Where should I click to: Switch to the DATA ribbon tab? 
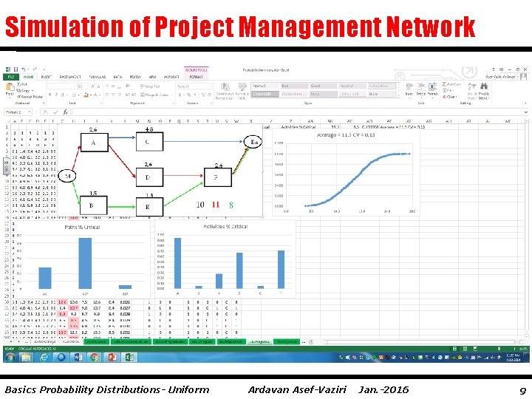117,77
